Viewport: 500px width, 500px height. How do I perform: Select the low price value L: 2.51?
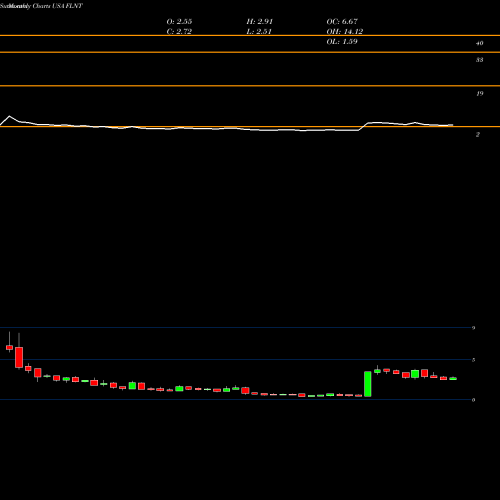(x=259, y=31)
